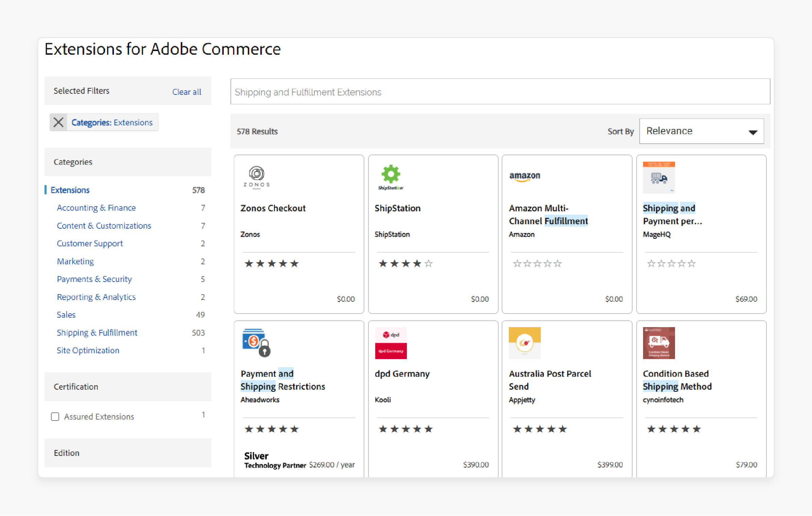Screen dimensions: 812x516
Task: Click the Aheadworks vendor name
Action: click(260, 400)
